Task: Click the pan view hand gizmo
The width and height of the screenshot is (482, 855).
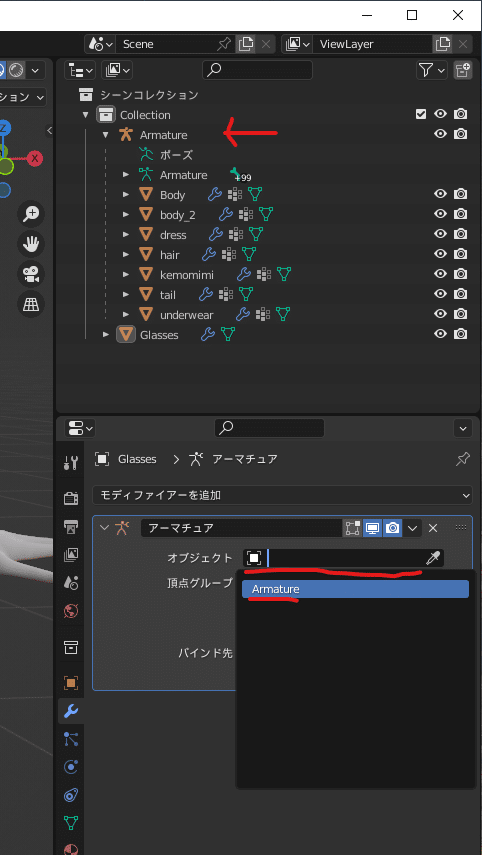Action: pos(31,244)
